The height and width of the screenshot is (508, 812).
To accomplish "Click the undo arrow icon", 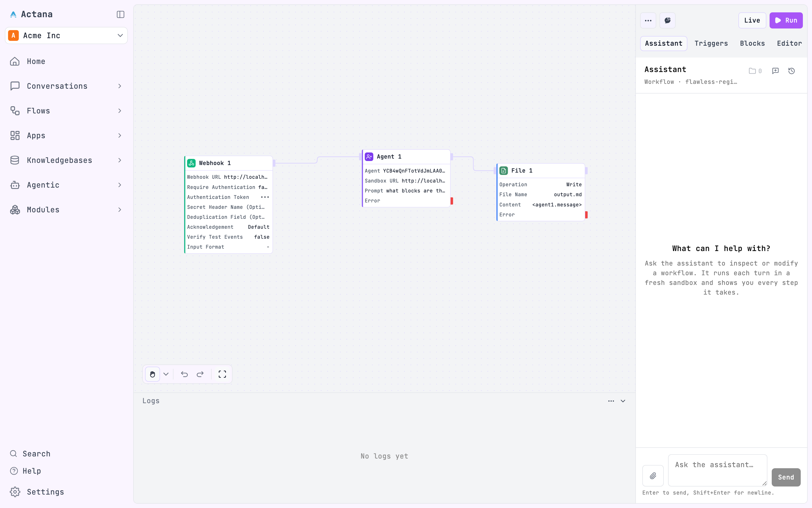I will tap(184, 374).
